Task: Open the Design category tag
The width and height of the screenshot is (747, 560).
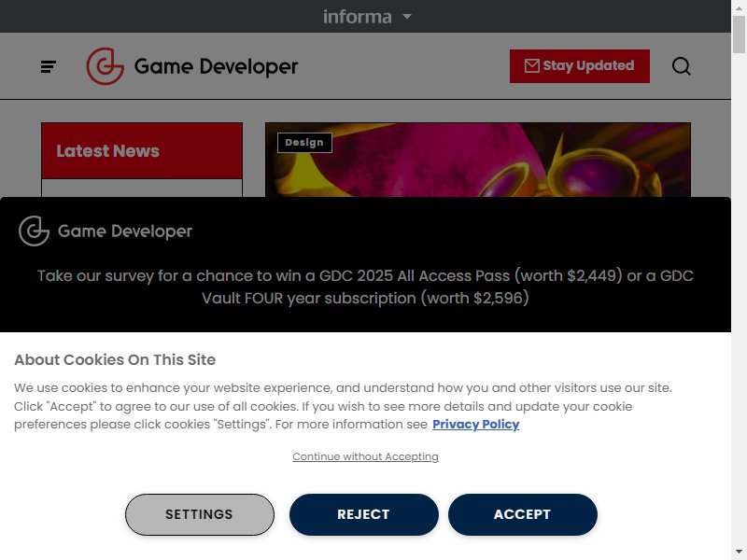Action: pyautogui.click(x=304, y=143)
